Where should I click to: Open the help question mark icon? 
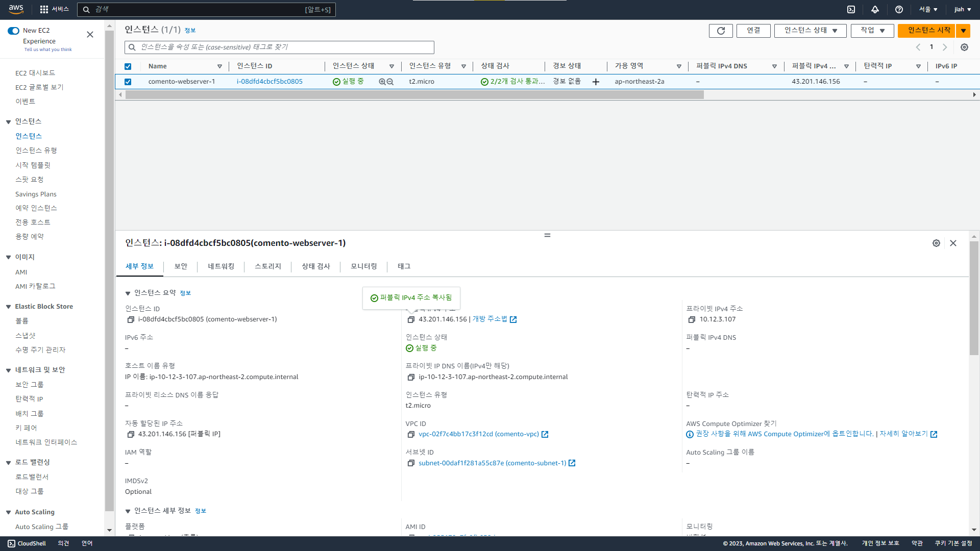click(x=899, y=9)
